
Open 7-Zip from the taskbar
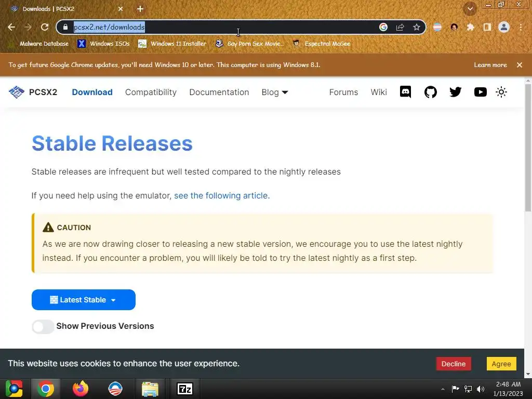tap(184, 389)
